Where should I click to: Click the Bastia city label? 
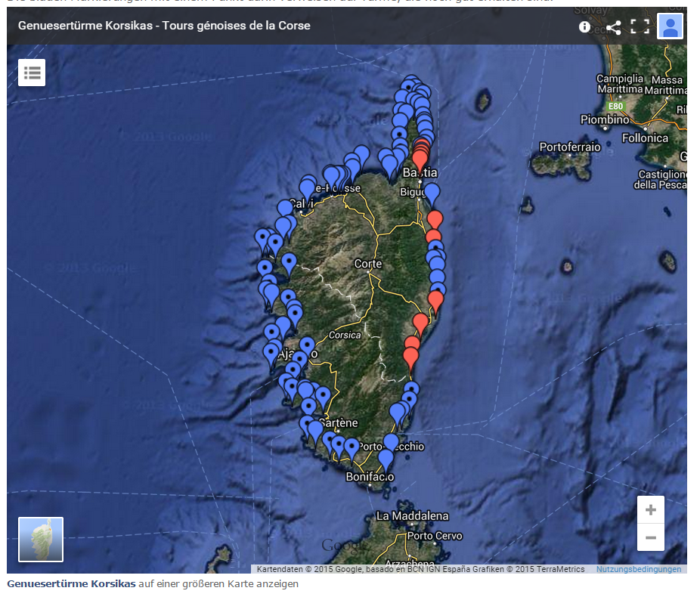point(420,172)
